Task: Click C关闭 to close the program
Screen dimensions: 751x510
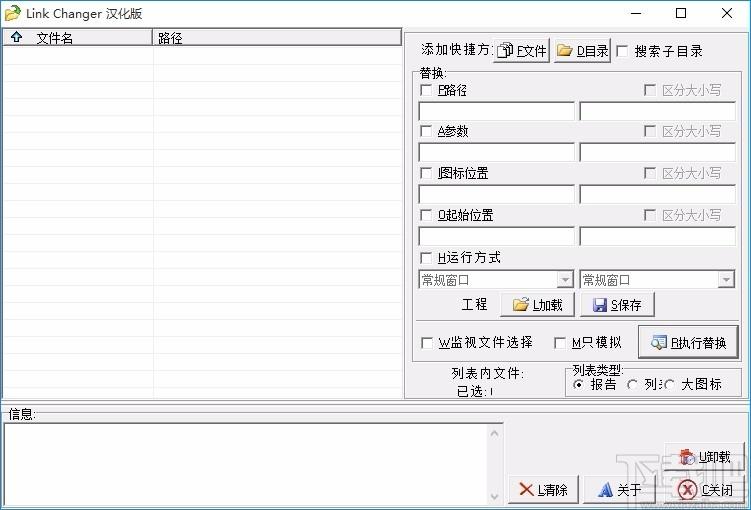Action: (x=705, y=489)
